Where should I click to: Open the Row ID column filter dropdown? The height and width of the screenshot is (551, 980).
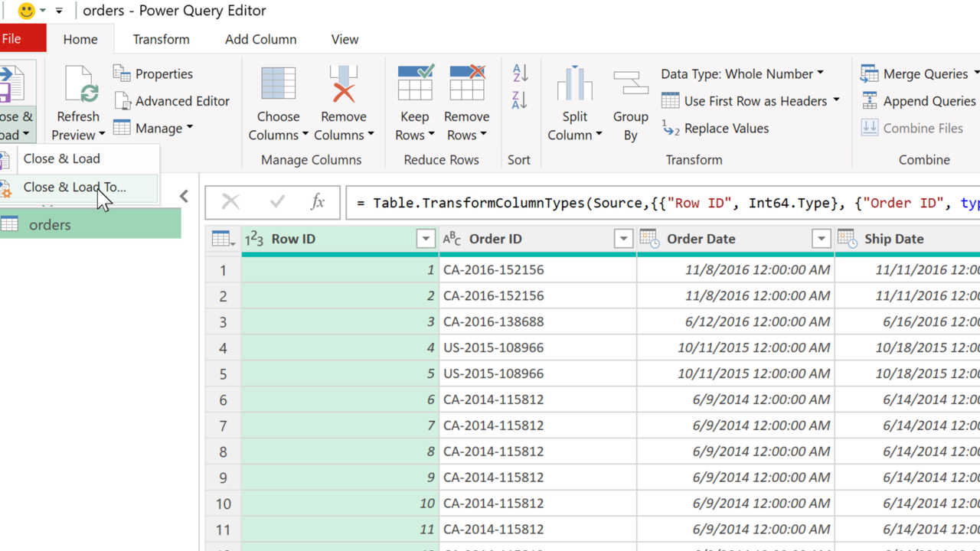coord(426,240)
